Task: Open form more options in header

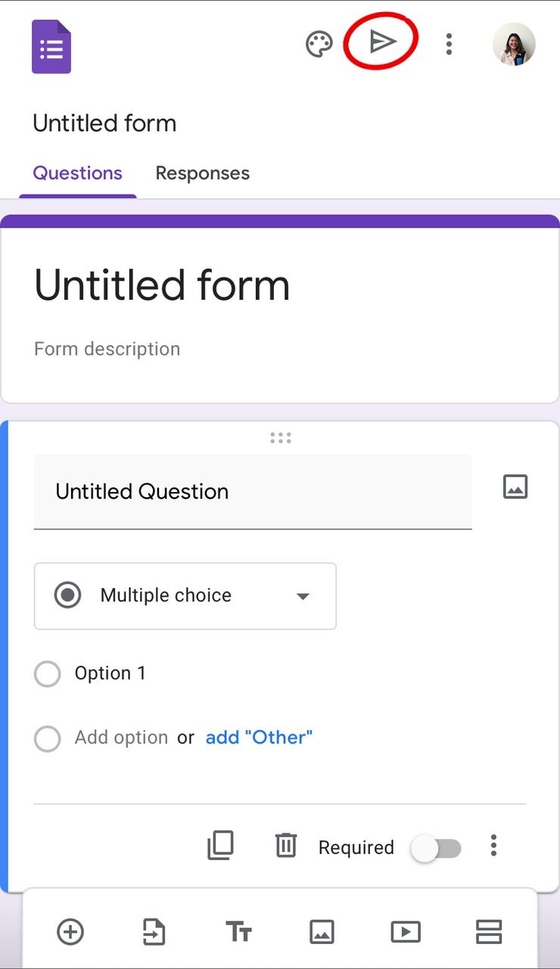Action: tap(449, 45)
